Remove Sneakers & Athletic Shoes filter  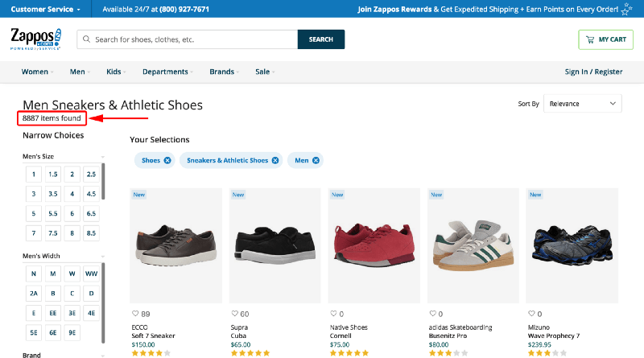click(275, 161)
